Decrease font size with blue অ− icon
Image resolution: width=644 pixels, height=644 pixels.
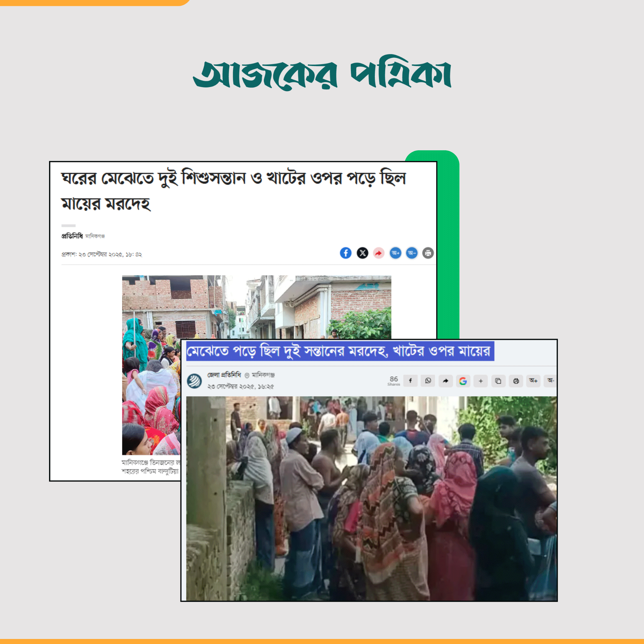tap(412, 253)
